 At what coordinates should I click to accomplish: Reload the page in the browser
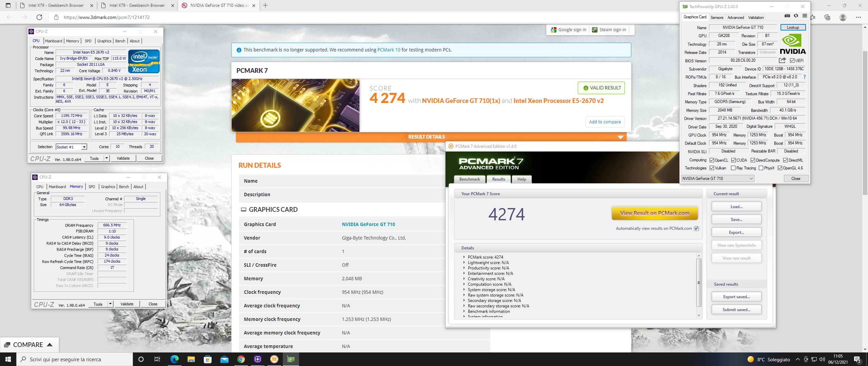(x=39, y=17)
